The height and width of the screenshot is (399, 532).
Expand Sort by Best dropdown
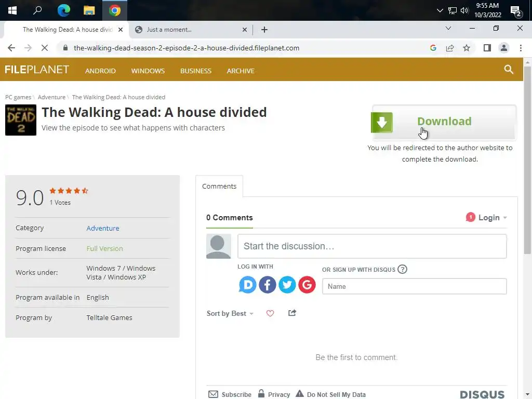pos(230,313)
